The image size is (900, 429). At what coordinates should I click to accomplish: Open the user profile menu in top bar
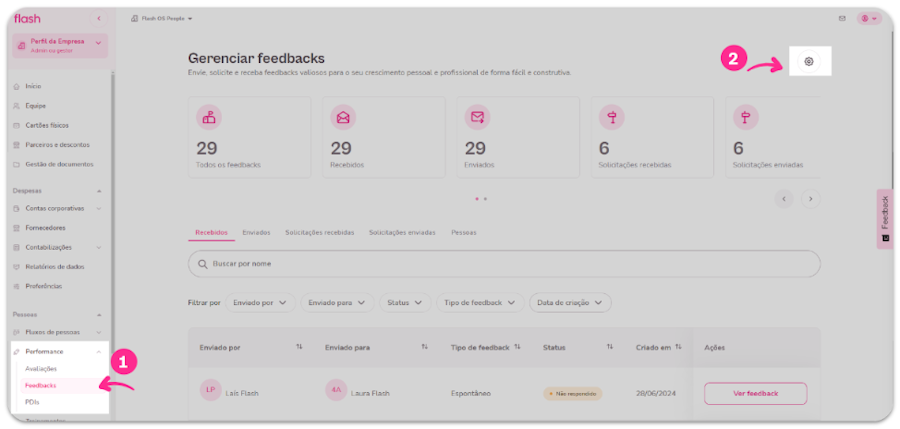tap(869, 18)
